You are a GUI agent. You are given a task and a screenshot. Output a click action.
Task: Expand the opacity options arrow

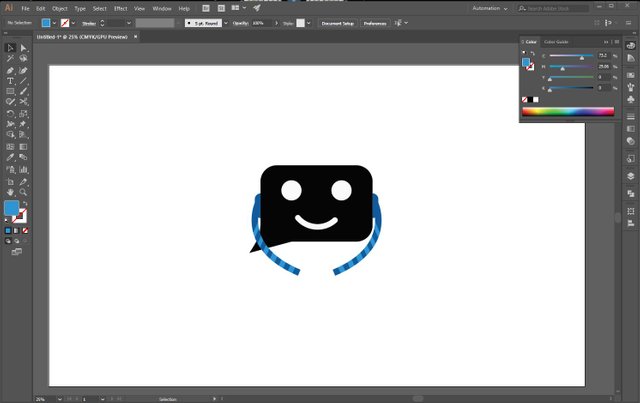point(276,23)
